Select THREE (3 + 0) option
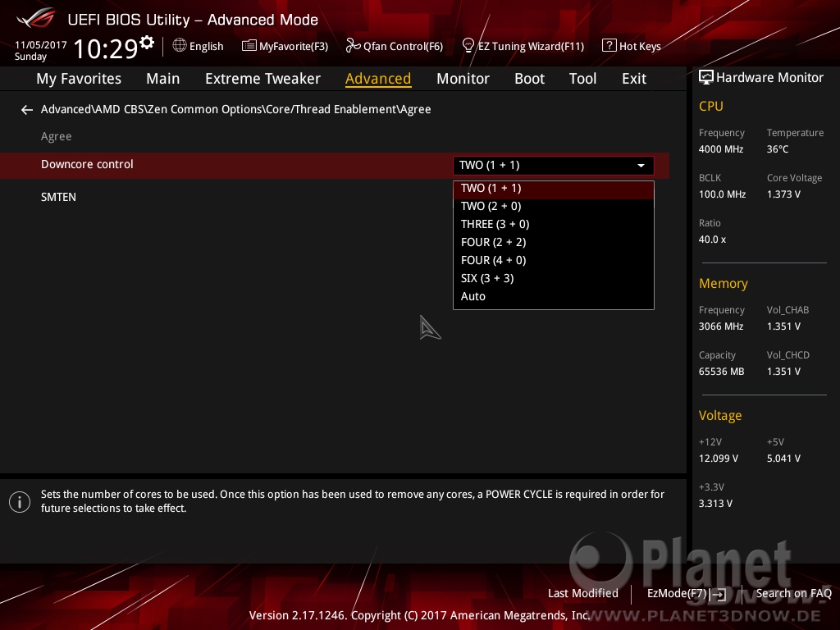Screen dimensions: 840x630 pos(554,225)
